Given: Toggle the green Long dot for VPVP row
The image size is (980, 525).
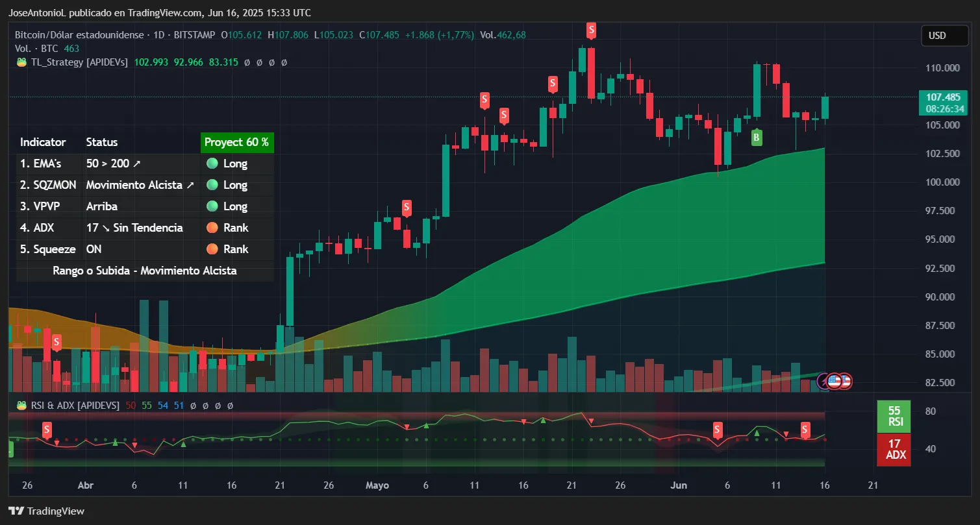Looking at the screenshot, I should click(x=211, y=206).
